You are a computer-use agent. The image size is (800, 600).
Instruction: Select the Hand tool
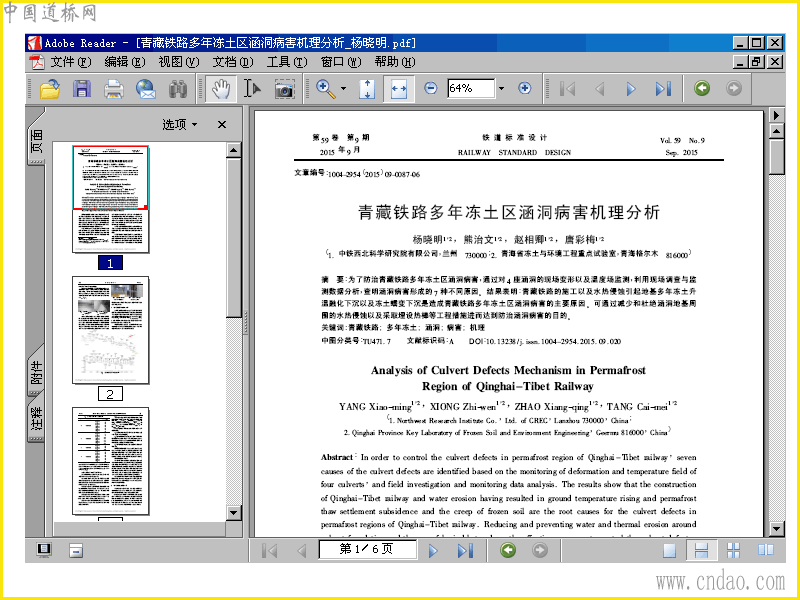(x=220, y=89)
